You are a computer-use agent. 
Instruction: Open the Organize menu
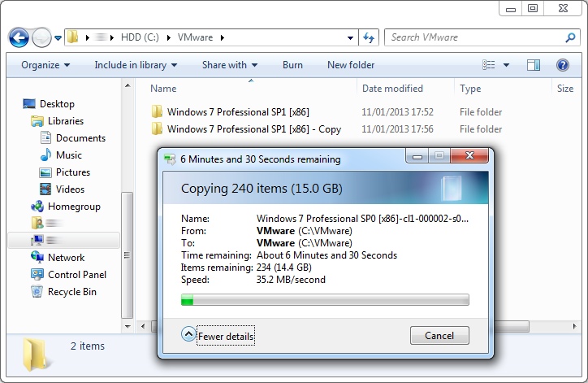(x=45, y=65)
